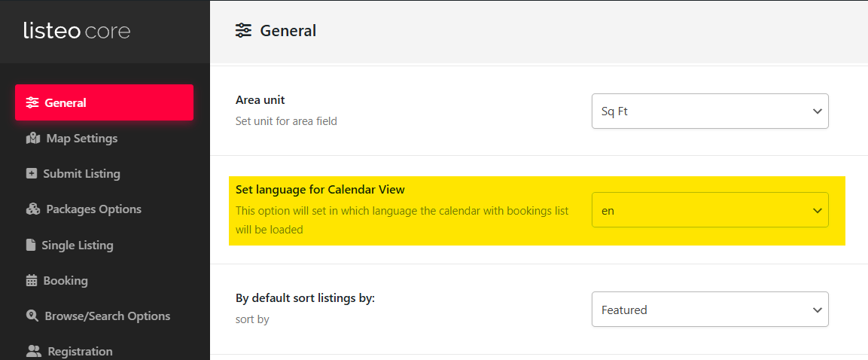Switch to the Booking settings tab

(x=65, y=281)
